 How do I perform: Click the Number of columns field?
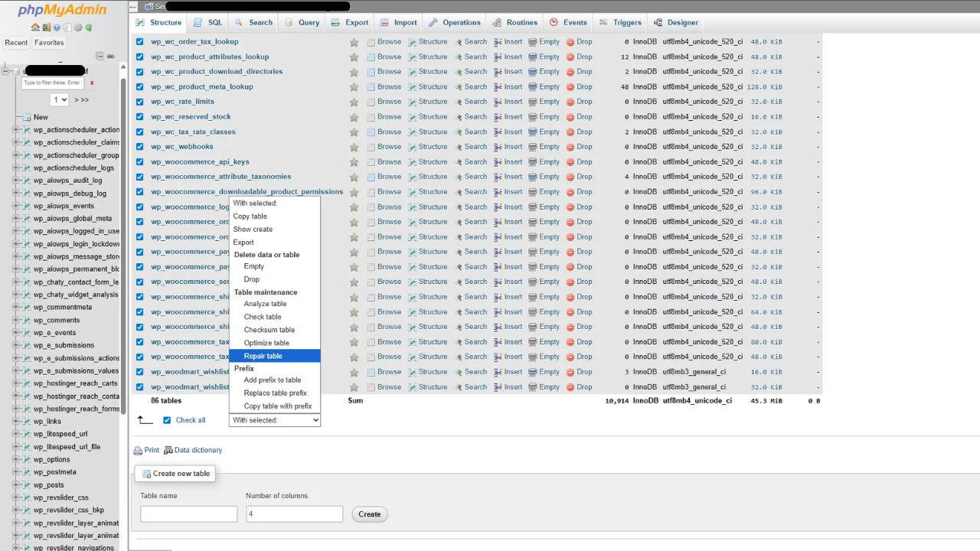pyautogui.click(x=294, y=514)
